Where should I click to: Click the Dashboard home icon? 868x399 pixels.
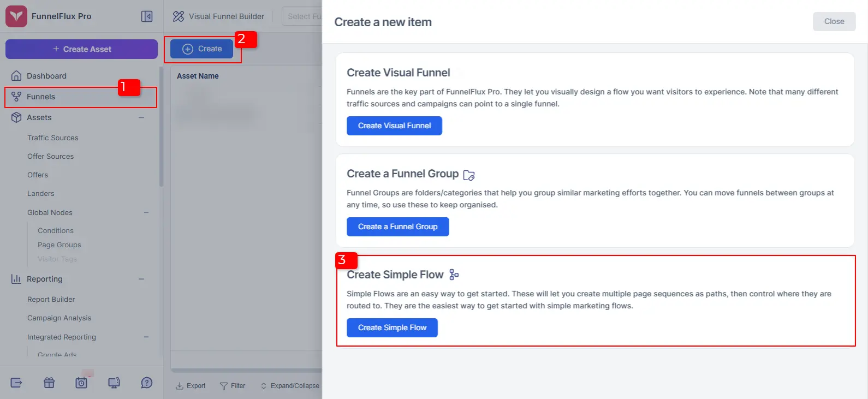[16, 76]
